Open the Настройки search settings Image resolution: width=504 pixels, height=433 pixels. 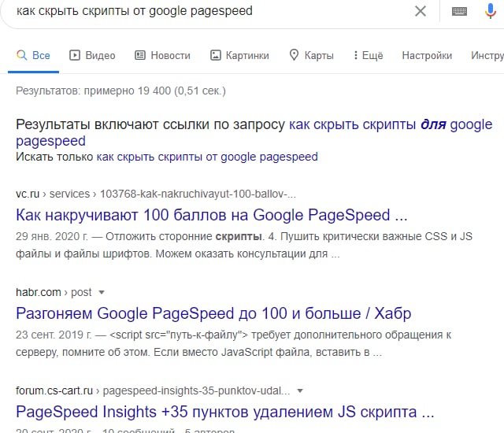coord(427,55)
